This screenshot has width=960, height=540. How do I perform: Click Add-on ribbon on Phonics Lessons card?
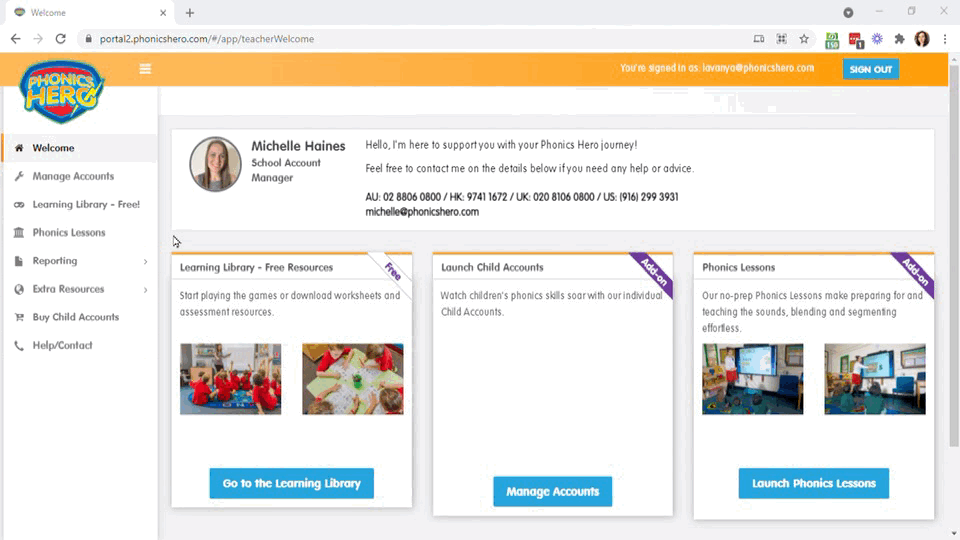915,272
